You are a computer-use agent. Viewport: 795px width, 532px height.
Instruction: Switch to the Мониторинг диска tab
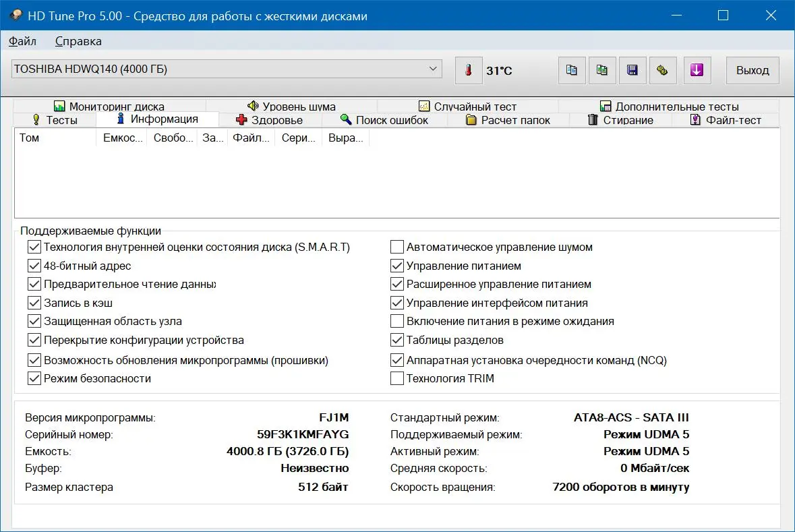[x=109, y=106]
